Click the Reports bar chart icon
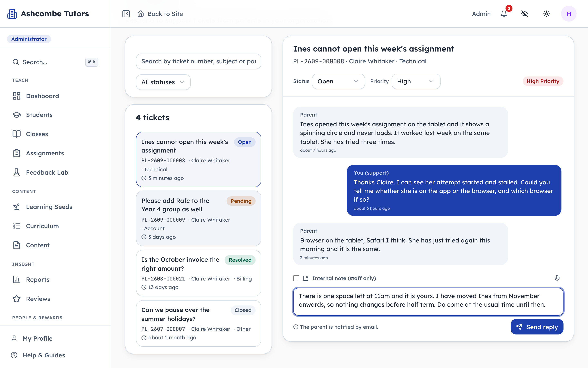 click(17, 279)
